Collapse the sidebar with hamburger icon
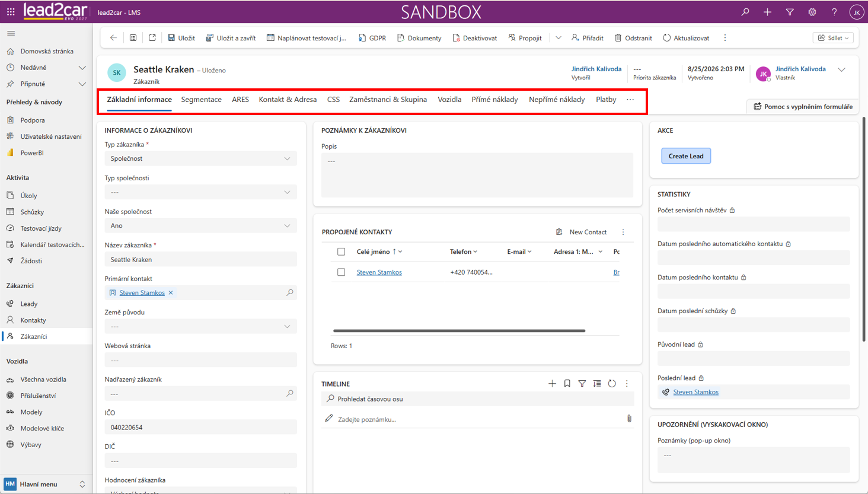Viewport: 868px width, 494px height. tap(11, 33)
